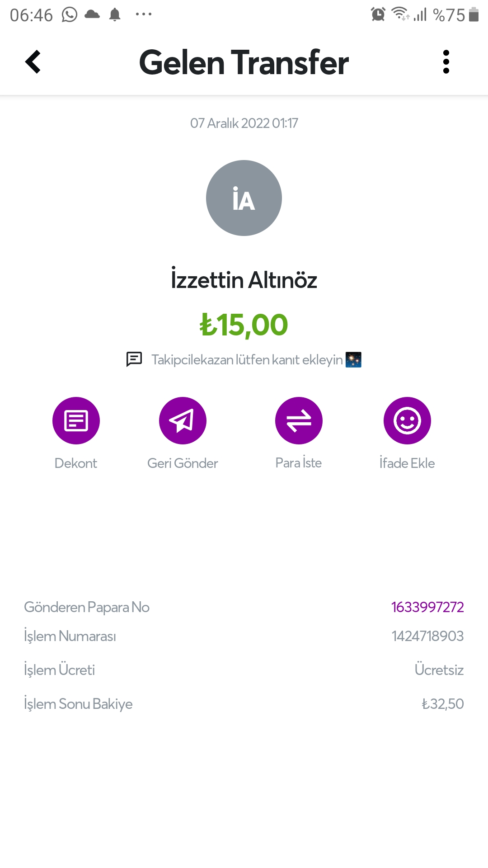The width and height of the screenshot is (488, 868).
Task: Tap the transfer note text
Action: click(247, 360)
